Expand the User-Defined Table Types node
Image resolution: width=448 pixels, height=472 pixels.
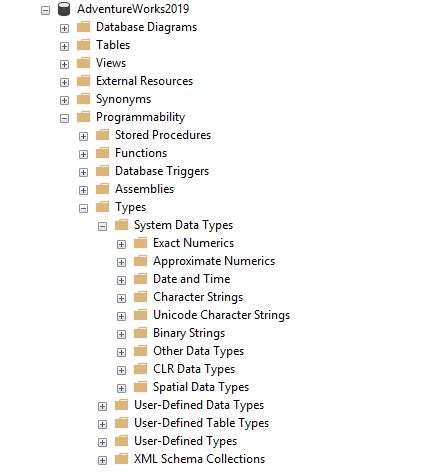102,424
